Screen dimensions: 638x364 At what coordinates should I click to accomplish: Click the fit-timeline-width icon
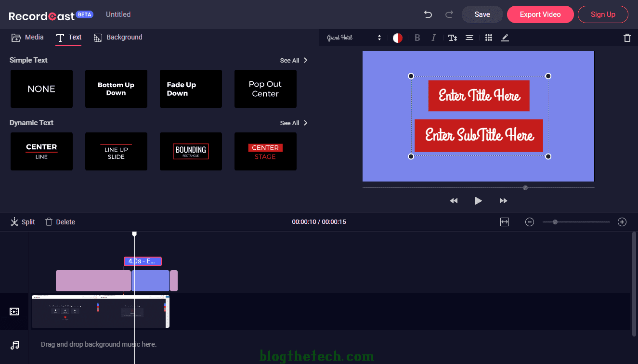tap(504, 222)
